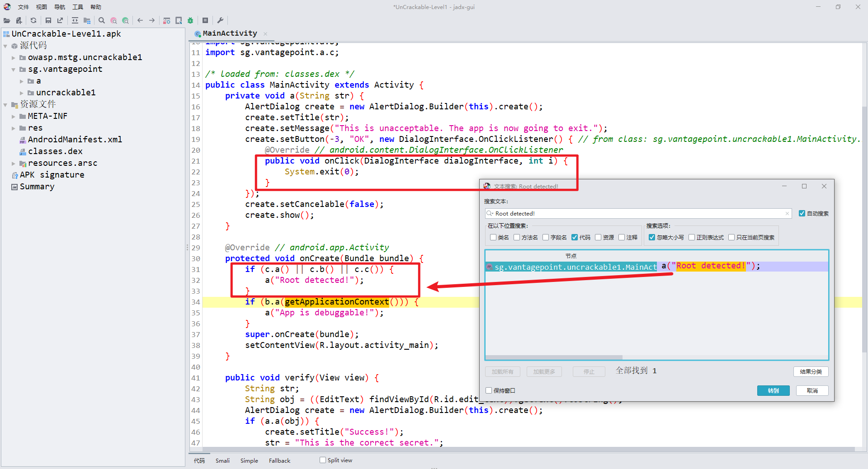Click the green bug debugger icon
The height and width of the screenshot is (469, 868).
(x=190, y=20)
